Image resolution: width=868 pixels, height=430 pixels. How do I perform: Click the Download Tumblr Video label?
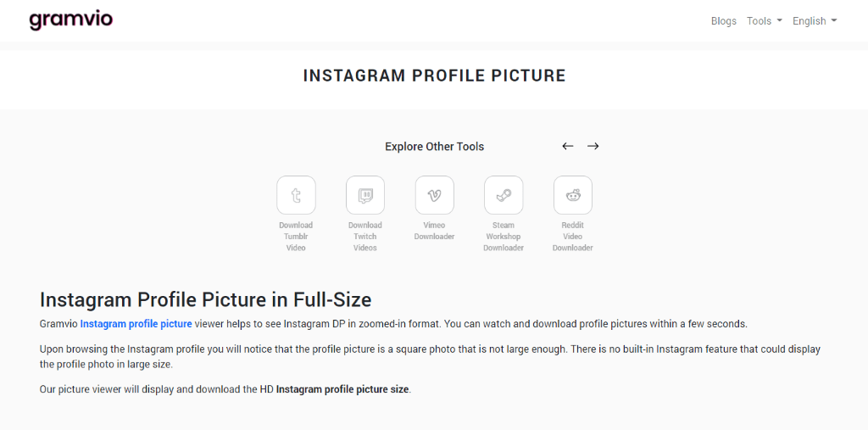(296, 237)
